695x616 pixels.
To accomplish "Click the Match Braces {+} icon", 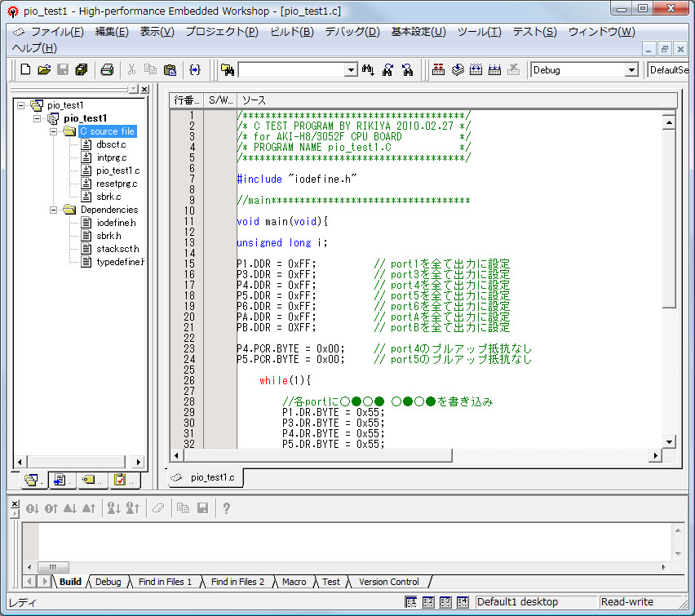I will pos(195,70).
